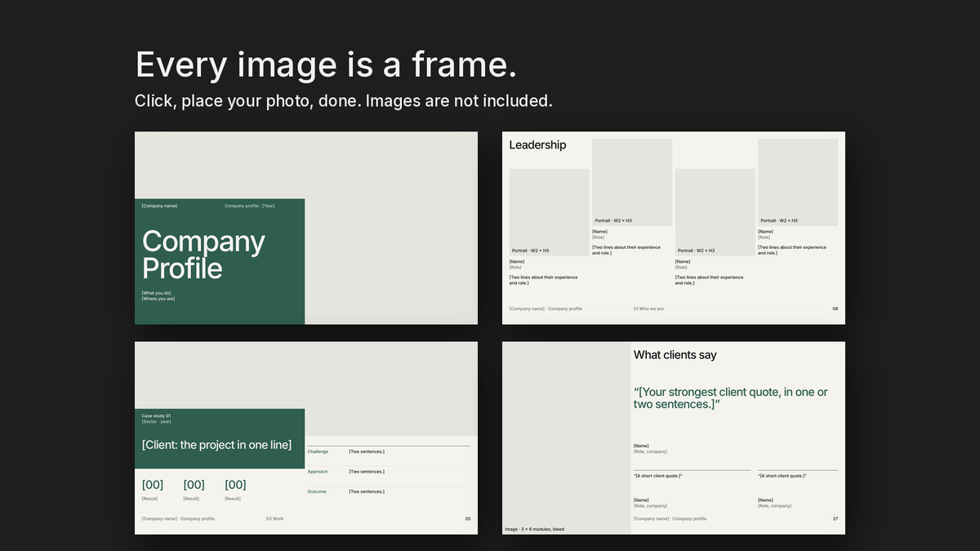Screen dimensions: 980x551
Task: Click the "Outcome" row label
Action: [x=317, y=491]
